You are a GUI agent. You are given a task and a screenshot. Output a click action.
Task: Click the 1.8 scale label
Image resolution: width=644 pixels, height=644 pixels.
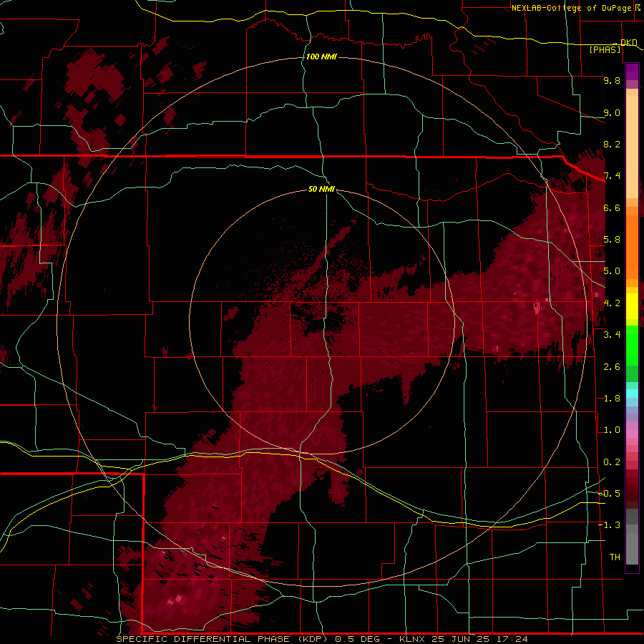pyautogui.click(x=612, y=399)
